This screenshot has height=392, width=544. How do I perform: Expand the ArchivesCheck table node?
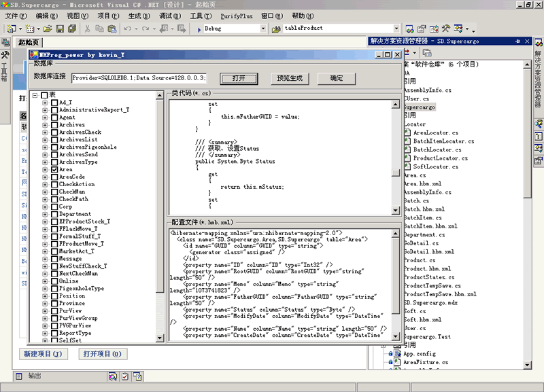point(45,132)
